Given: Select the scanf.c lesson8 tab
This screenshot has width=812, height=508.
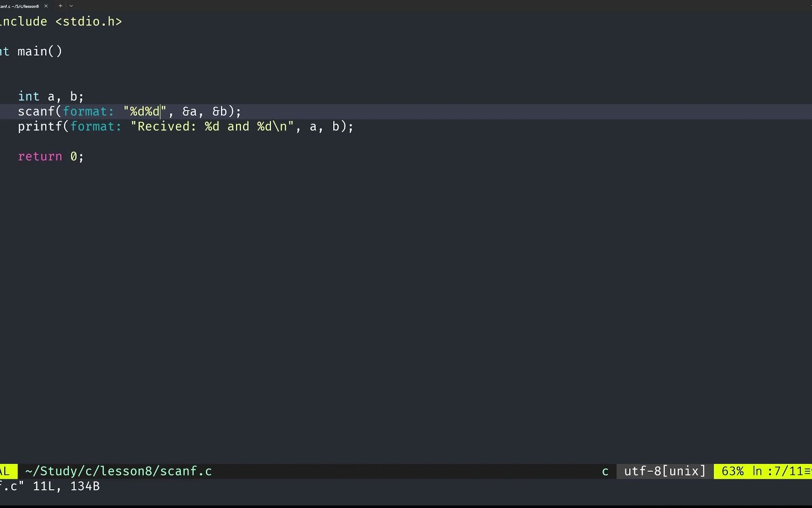Looking at the screenshot, I should tap(20, 6).
